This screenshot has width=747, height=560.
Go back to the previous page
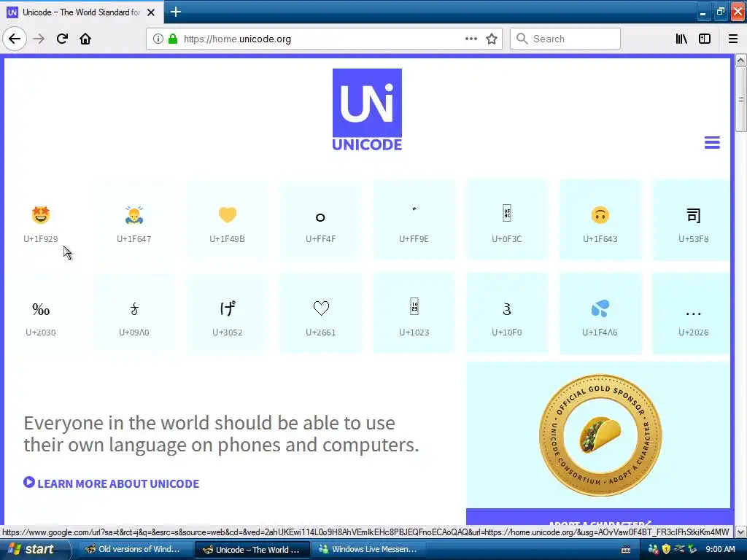[x=15, y=39]
